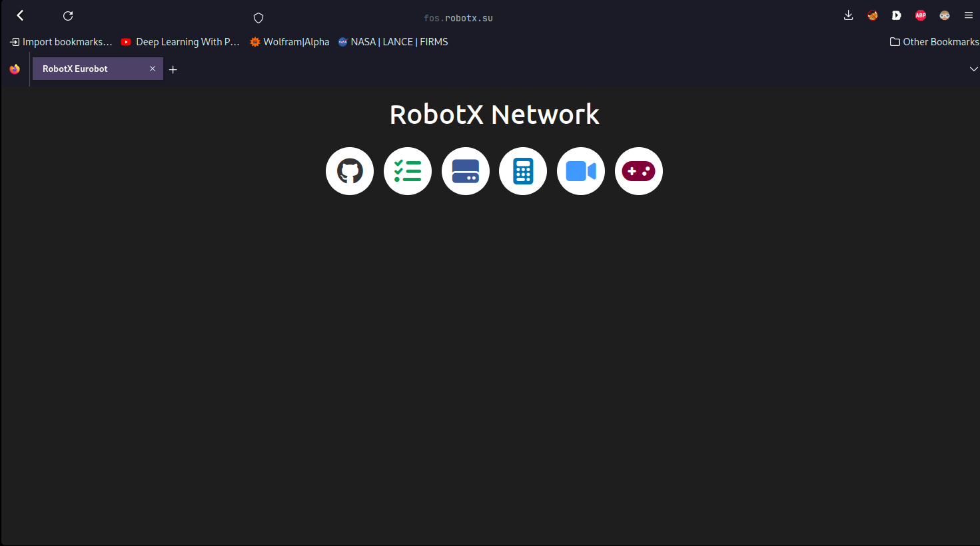Open the account profile extension icon
This screenshot has height=546, width=980.
(944, 15)
